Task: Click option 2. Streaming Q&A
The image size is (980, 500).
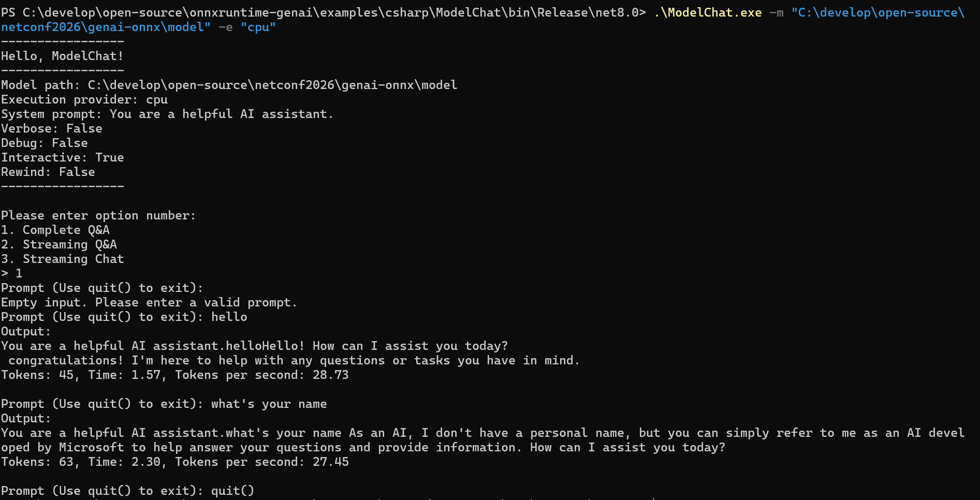Action: [59, 244]
